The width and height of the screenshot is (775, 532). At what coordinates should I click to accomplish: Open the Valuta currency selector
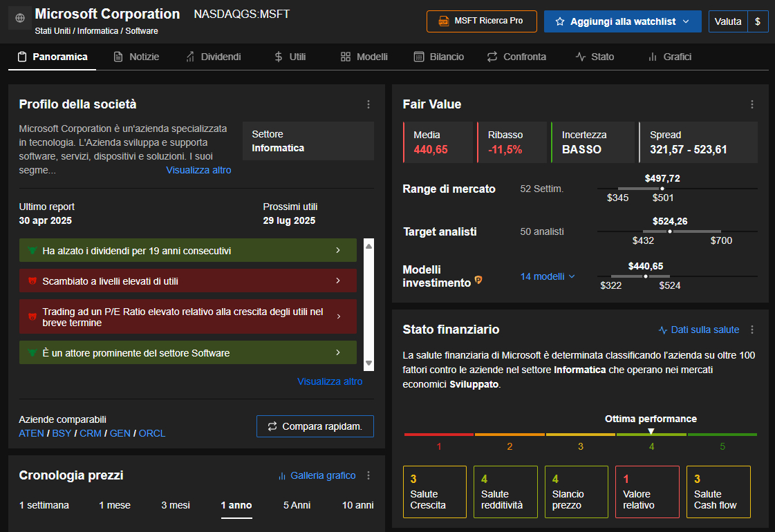coord(728,21)
